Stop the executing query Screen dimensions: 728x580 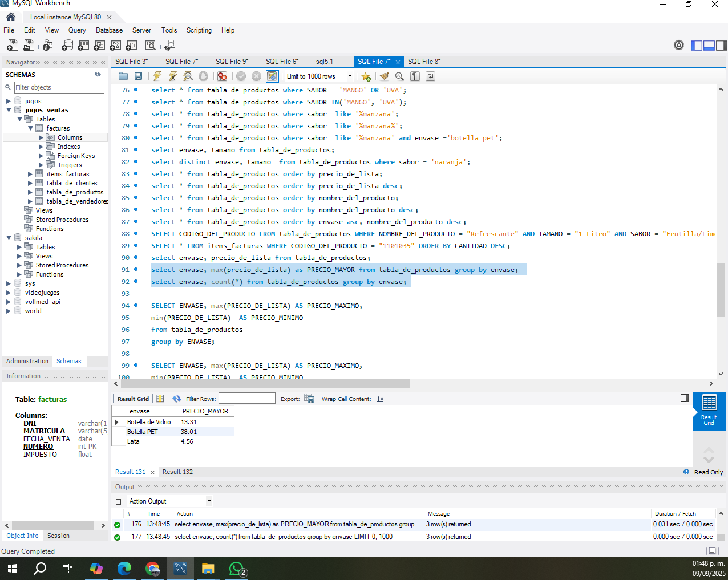(204, 76)
